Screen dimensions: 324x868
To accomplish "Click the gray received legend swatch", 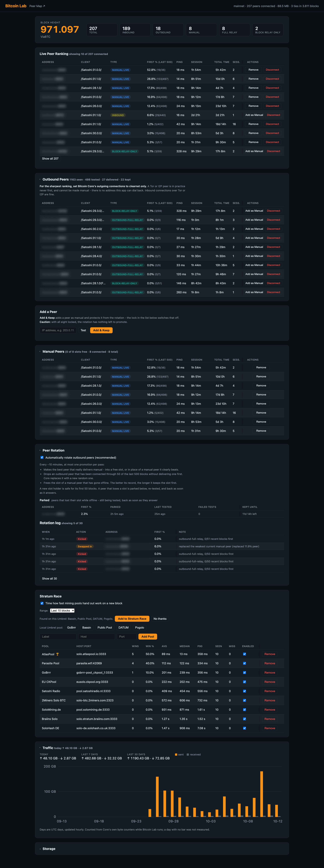I will coord(188,754).
